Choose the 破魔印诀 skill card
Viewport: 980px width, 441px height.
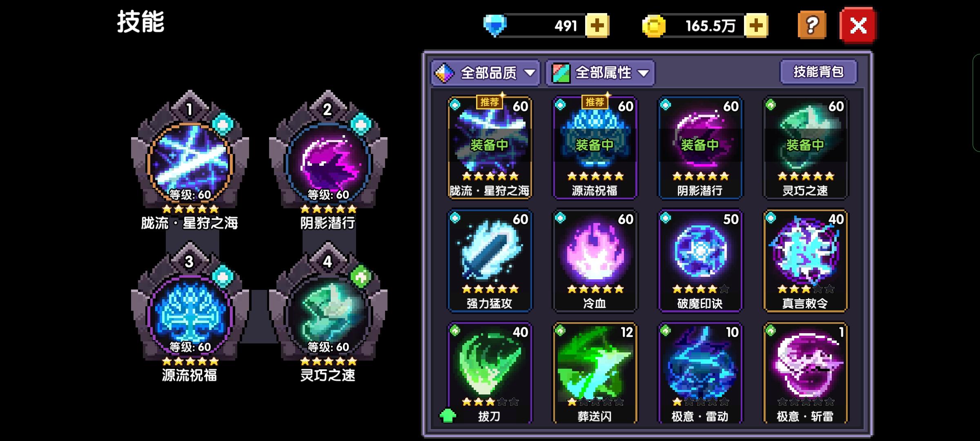point(700,261)
